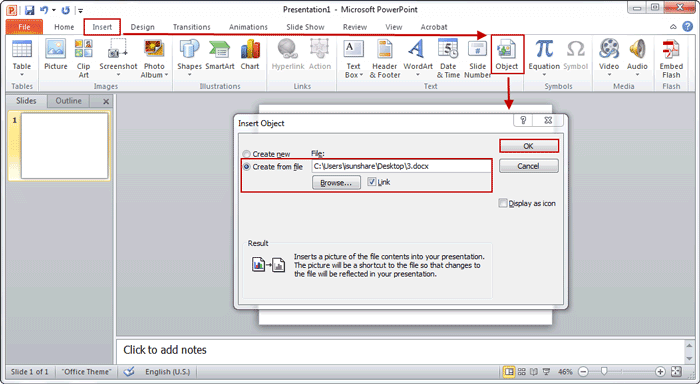Open the Clip Art pane
This screenshot has width=700, height=384.
[x=83, y=58]
